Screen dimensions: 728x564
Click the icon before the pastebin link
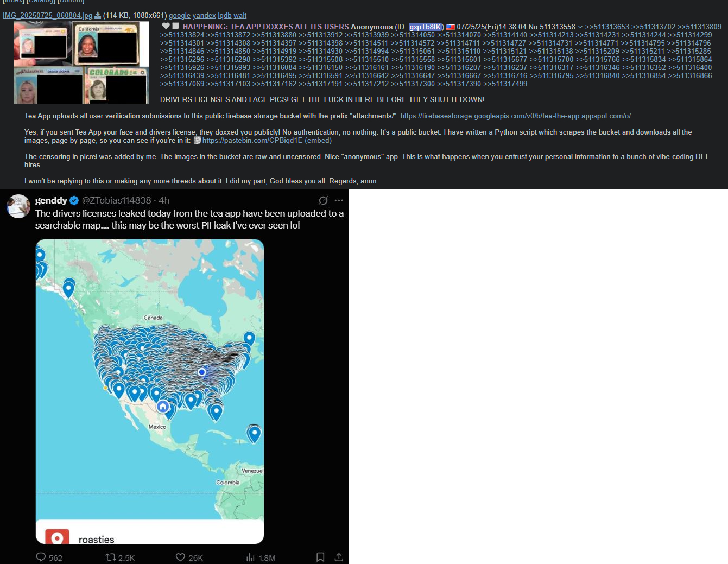tap(197, 140)
